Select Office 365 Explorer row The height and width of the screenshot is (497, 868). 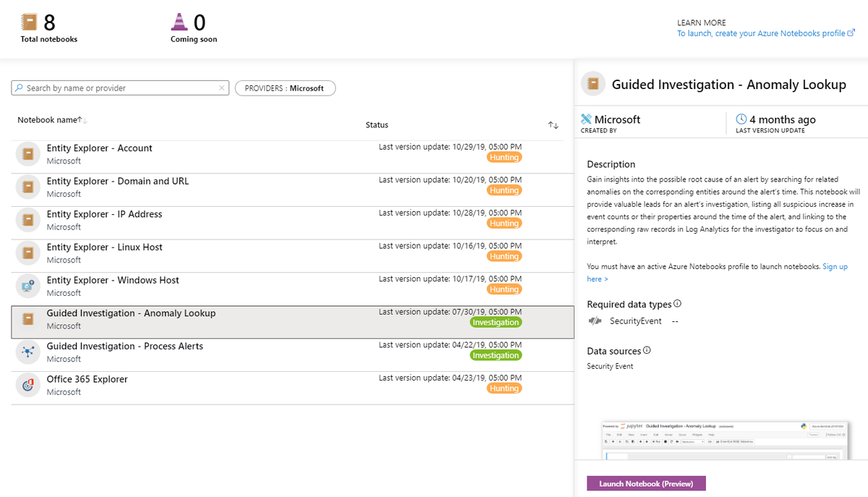tap(293, 388)
